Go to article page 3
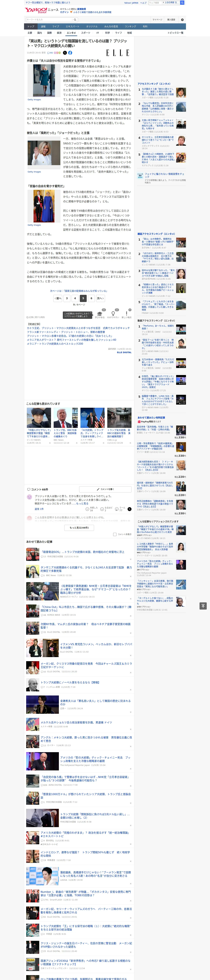210x980 pixels. [67, 299]
